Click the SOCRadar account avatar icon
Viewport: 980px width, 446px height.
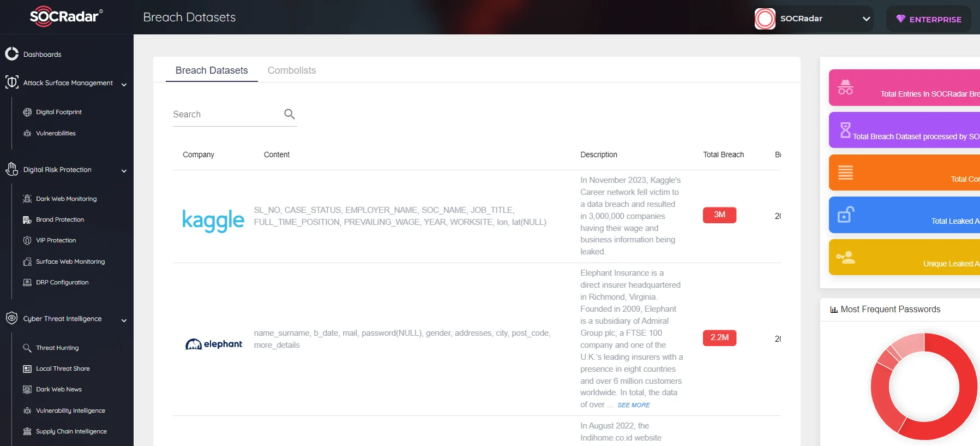(765, 19)
